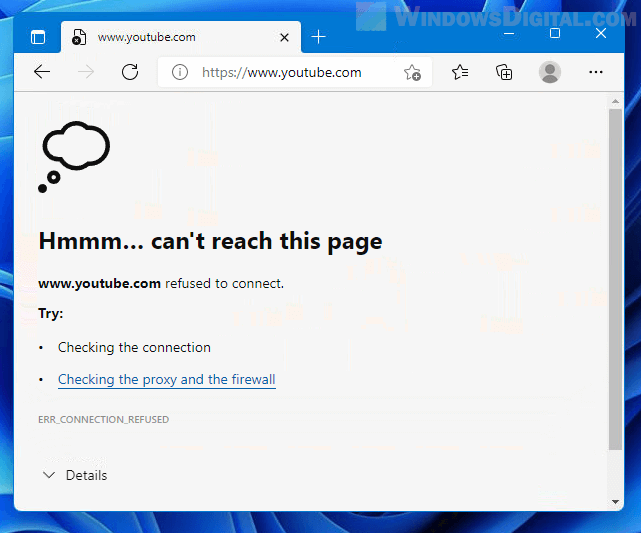Open the Favorites list
Screen dimensions: 641x533
[460, 72]
